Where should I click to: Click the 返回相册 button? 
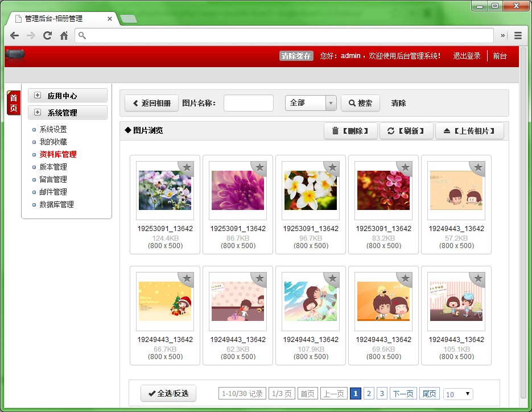(x=151, y=103)
